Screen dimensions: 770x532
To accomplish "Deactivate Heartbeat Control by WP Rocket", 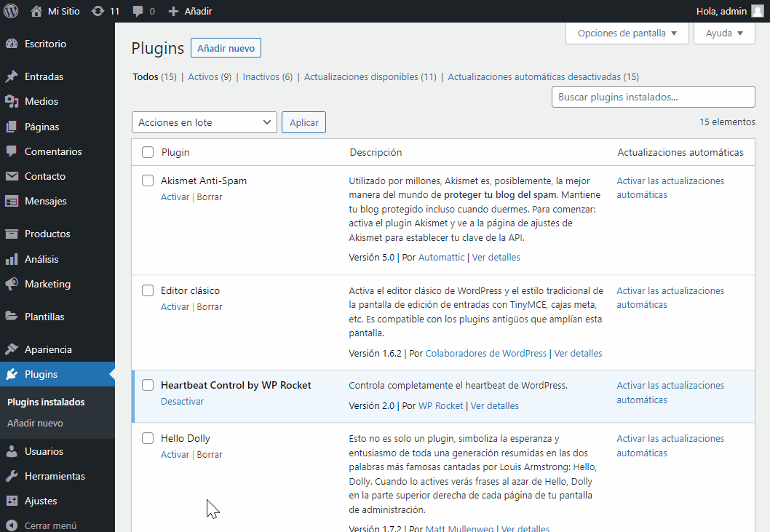I will (x=182, y=401).
